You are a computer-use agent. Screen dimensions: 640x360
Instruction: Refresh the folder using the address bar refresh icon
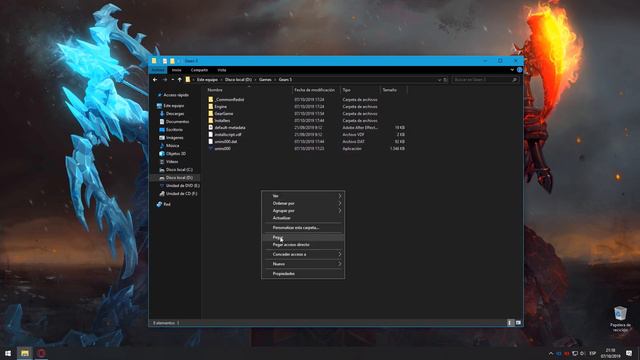[446, 80]
